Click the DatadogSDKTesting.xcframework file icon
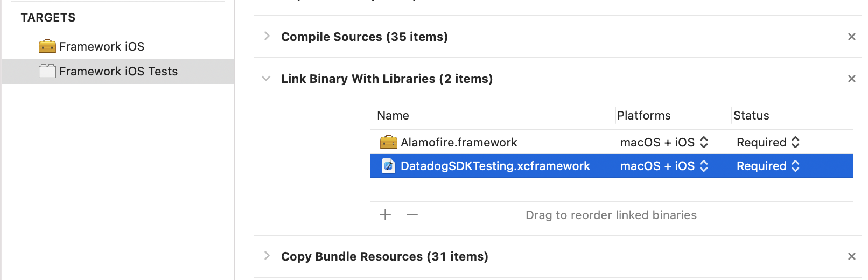 (388, 166)
